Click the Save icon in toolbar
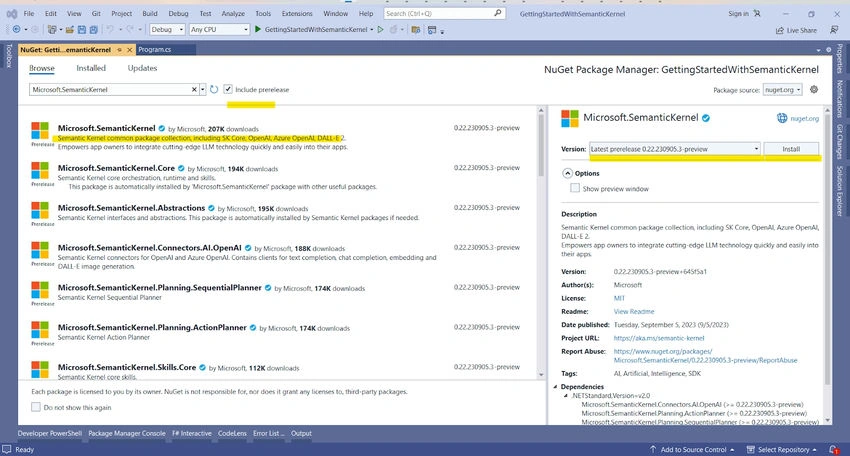 [x=82, y=29]
